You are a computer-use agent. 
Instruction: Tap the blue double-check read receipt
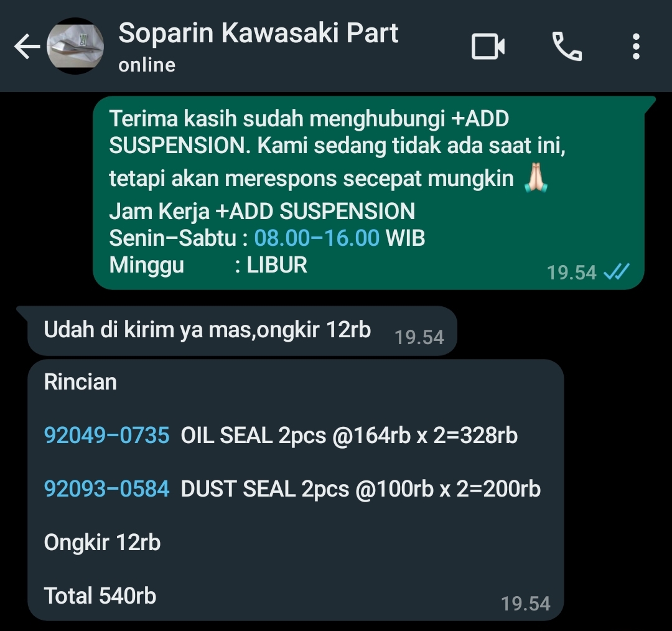[616, 272]
